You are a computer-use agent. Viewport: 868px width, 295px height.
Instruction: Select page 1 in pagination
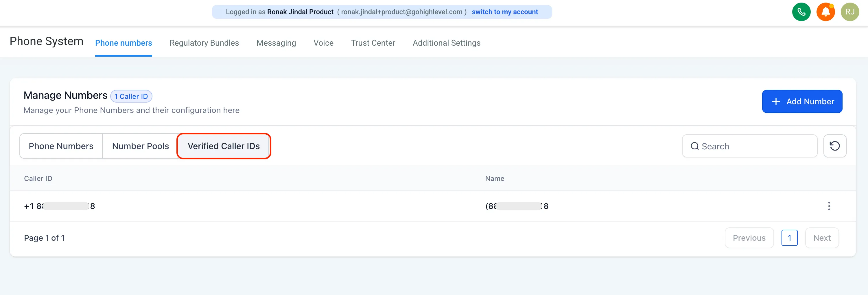(x=790, y=238)
